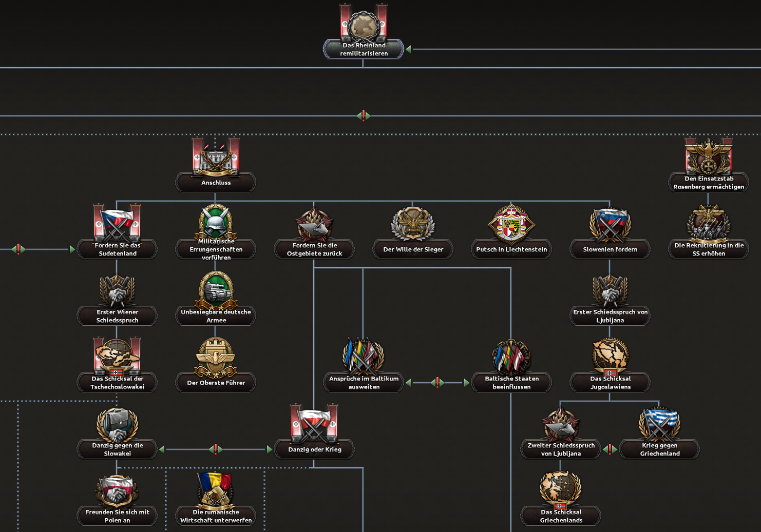Click the Anschluss name plate

click(216, 183)
